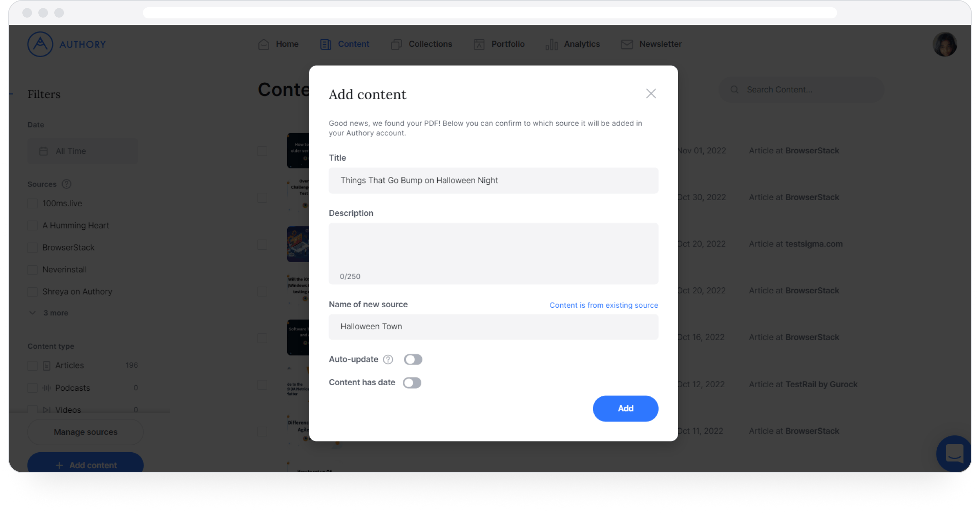Expand the 3 more sources filter
Image resolution: width=980 pixels, height=513 pixels.
click(55, 312)
